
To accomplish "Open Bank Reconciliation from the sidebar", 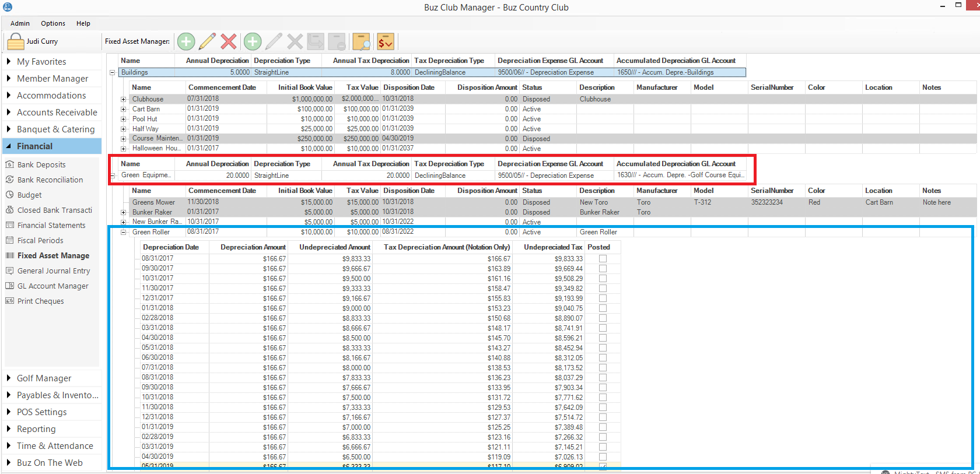I will 50,180.
